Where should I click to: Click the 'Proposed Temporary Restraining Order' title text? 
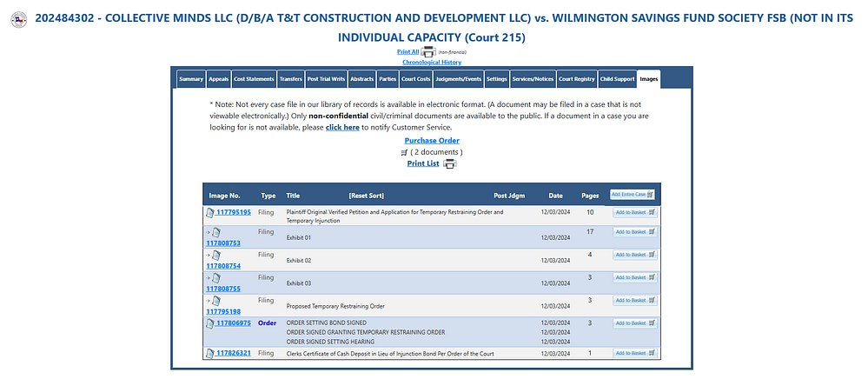click(x=335, y=306)
